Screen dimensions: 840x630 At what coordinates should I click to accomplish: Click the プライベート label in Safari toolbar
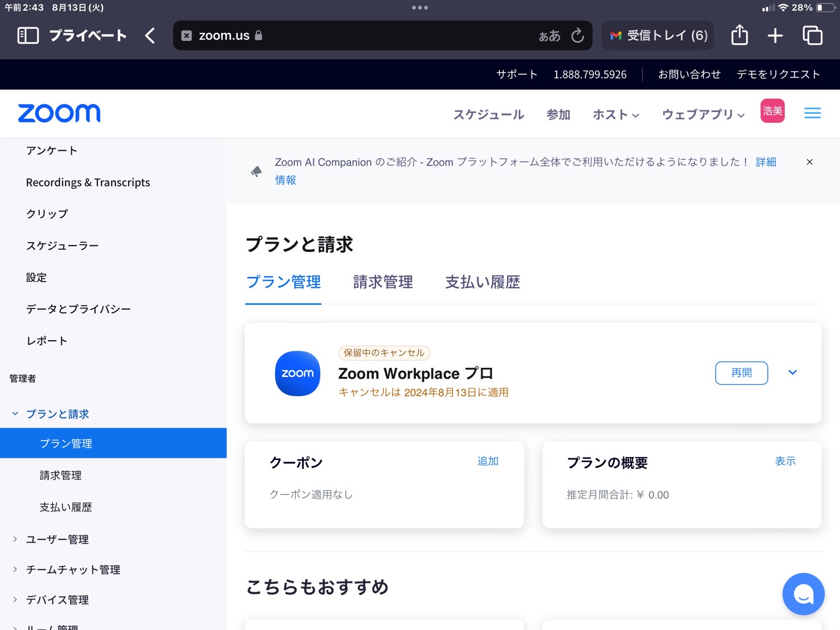(88, 35)
